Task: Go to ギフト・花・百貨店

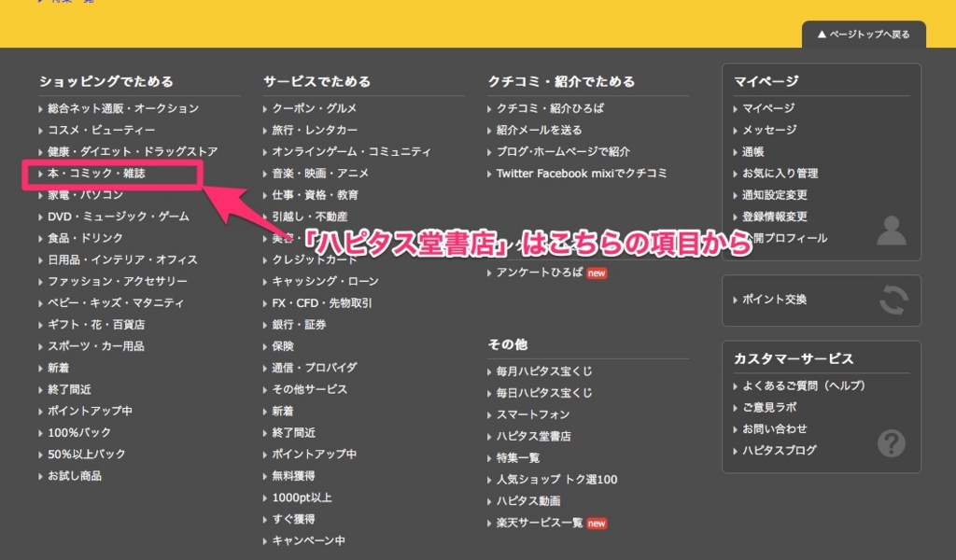Action: coord(96,324)
